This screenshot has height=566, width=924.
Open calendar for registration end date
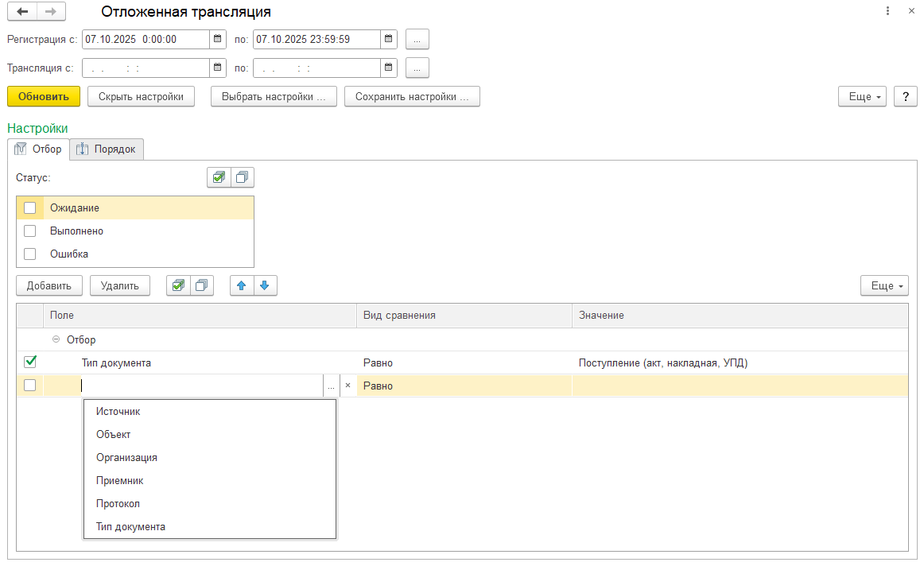click(388, 39)
